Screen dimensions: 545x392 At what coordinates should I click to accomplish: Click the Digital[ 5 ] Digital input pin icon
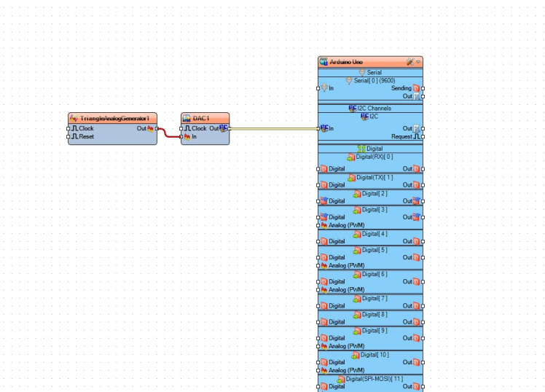pos(324,257)
